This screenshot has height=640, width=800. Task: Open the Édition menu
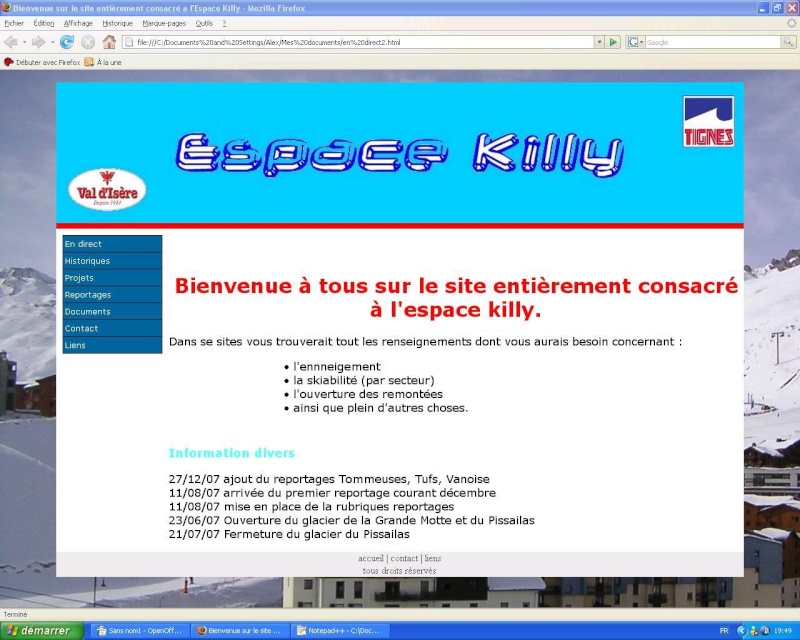(44, 23)
